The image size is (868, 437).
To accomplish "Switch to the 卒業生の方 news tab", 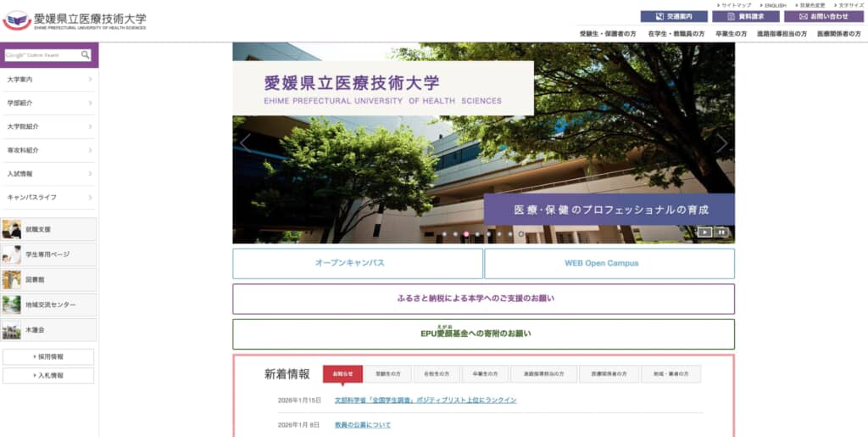I will point(486,374).
